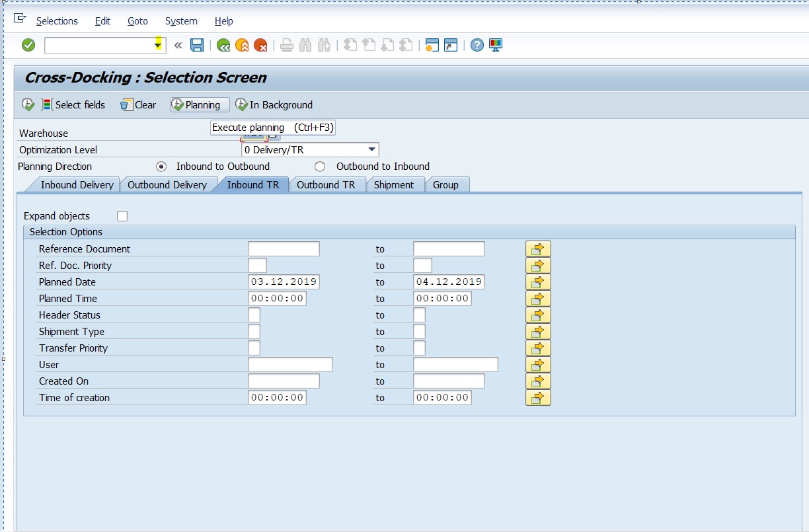Click the orange Exit icon
Screen dimensions: 809x532
(242, 45)
